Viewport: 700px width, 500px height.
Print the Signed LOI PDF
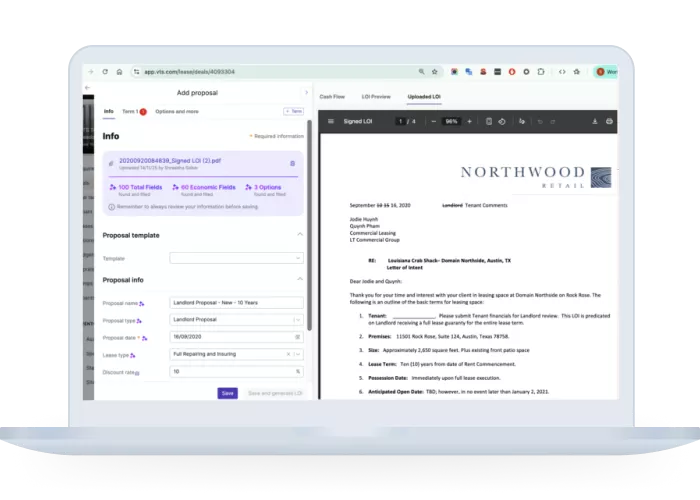[x=609, y=121]
